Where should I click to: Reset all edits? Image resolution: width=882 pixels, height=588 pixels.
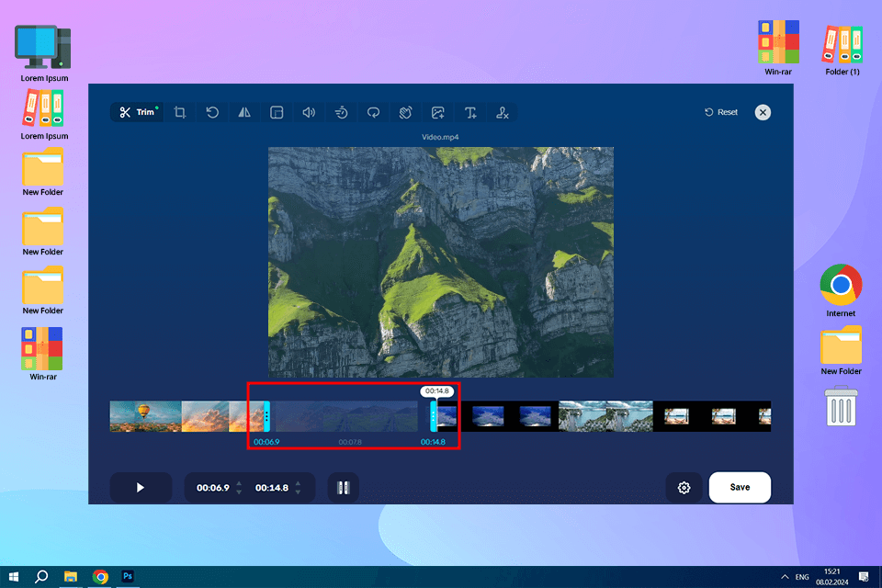(721, 112)
